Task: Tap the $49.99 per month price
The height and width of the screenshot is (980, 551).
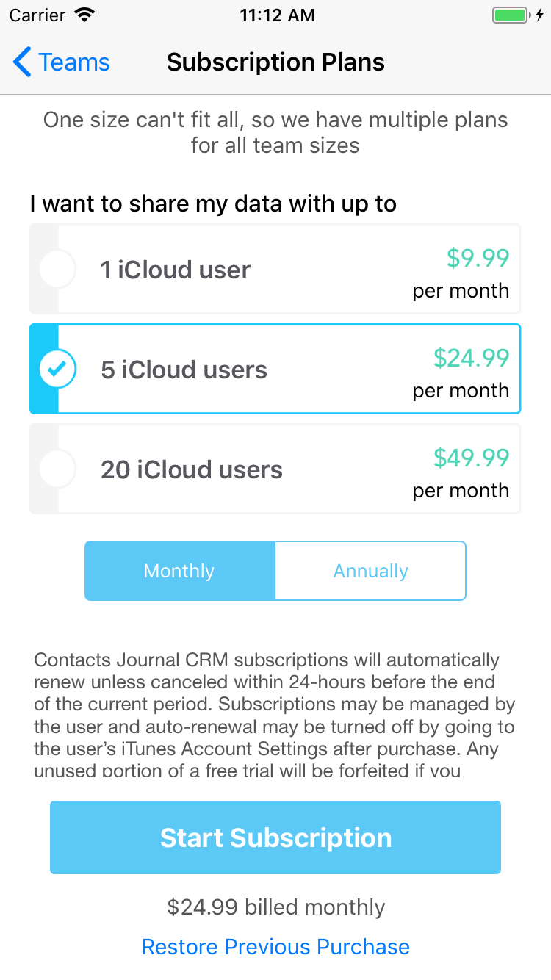Action: click(470, 458)
